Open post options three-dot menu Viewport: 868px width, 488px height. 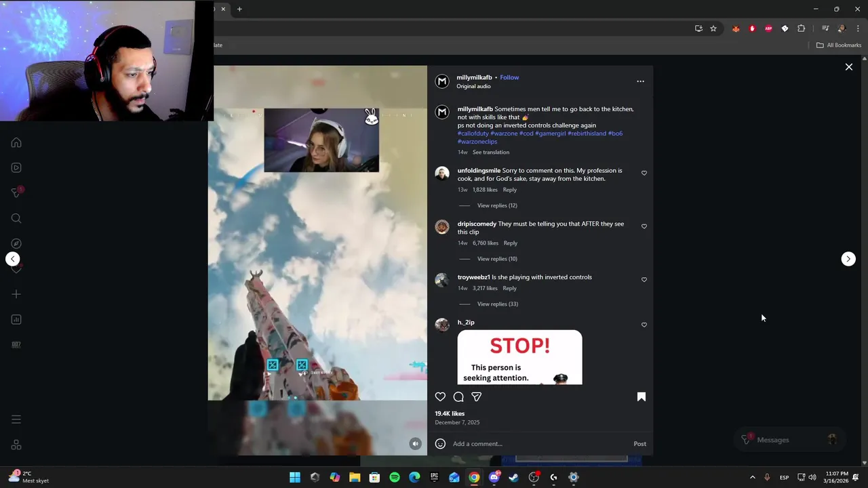pos(640,81)
